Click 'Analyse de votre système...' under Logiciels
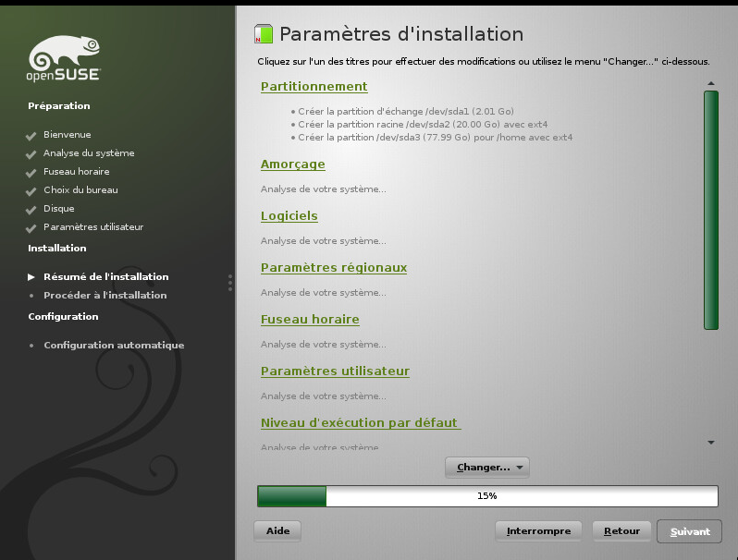Viewport: 738px width, 560px height. point(324,241)
